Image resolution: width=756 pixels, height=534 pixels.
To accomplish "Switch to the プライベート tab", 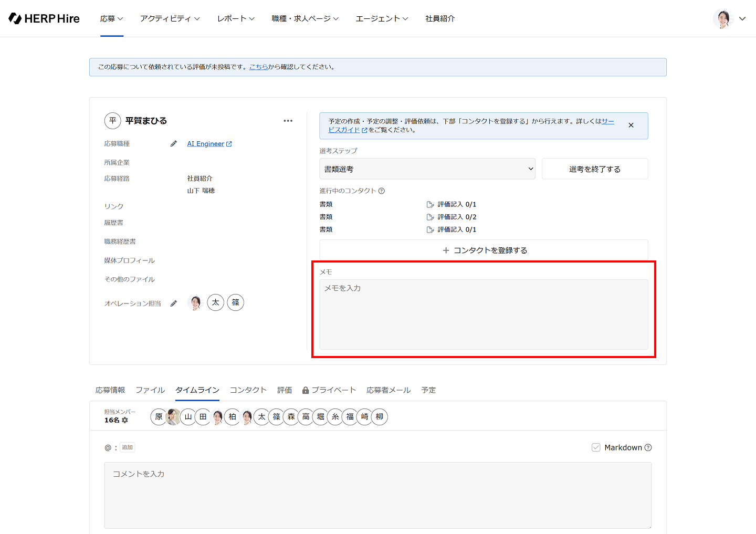I will click(x=329, y=390).
